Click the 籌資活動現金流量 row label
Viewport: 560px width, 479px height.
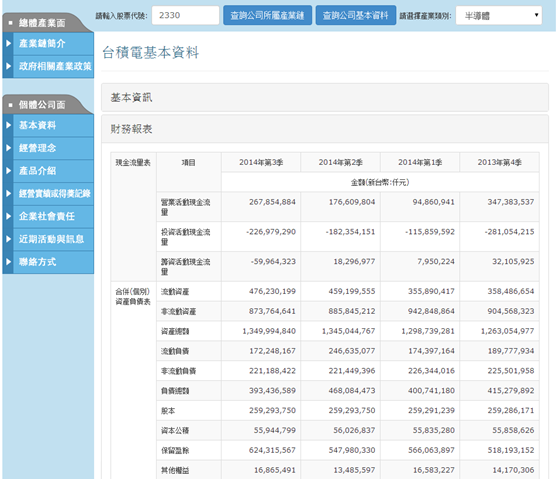(185, 267)
